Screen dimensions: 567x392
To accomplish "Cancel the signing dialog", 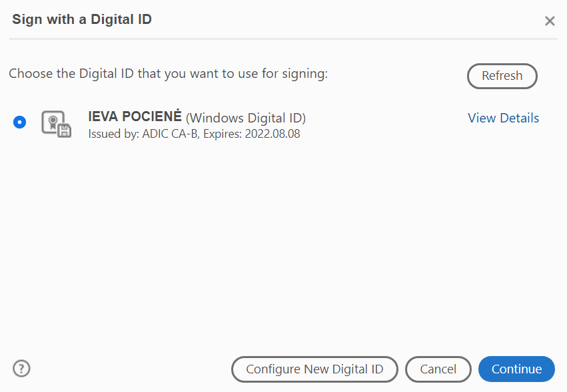I will click(438, 369).
